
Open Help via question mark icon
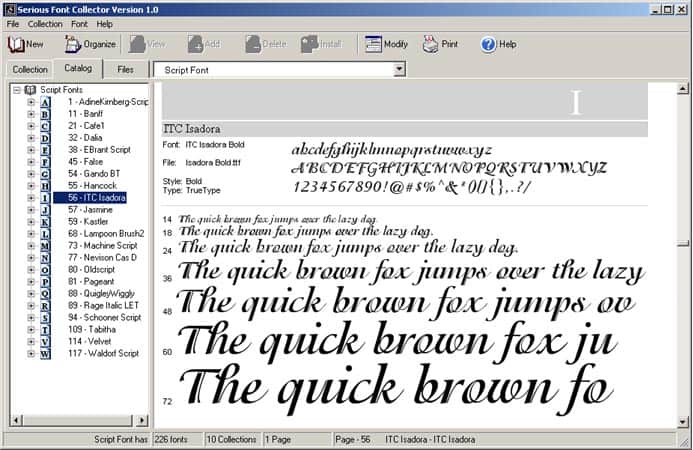pos(488,44)
